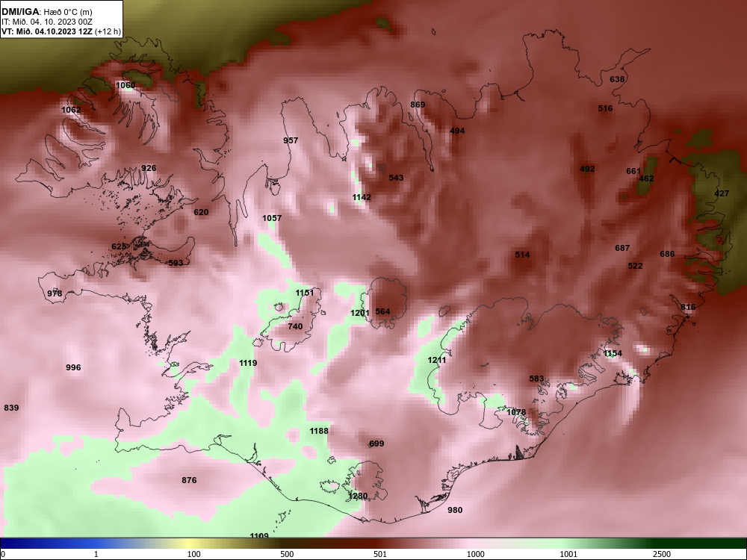Pick the yellow section of color bar
This screenshot has width=747, height=560.
(x=190, y=544)
